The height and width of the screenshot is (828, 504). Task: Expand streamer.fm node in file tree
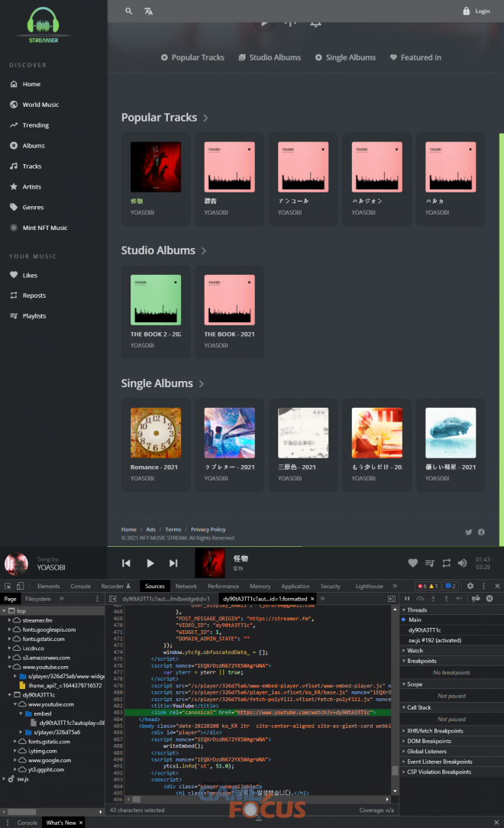9,620
